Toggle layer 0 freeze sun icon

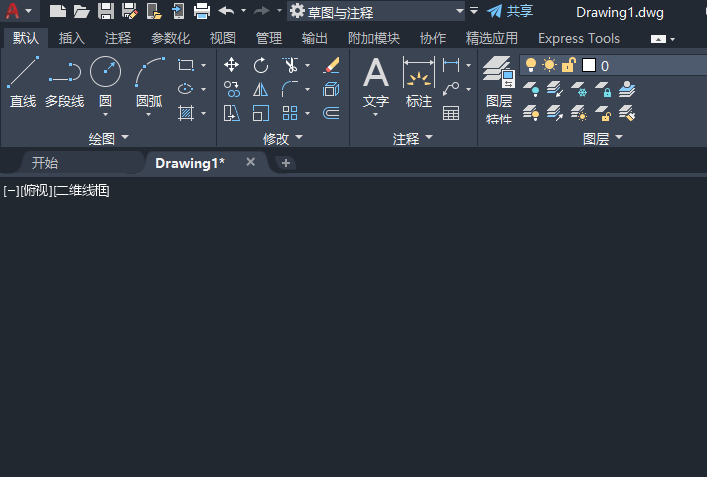tap(549, 65)
